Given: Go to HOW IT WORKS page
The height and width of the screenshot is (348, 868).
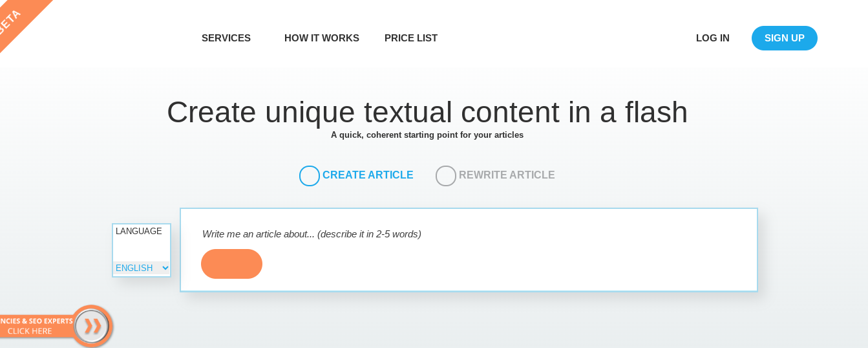Looking at the screenshot, I should click(x=322, y=38).
